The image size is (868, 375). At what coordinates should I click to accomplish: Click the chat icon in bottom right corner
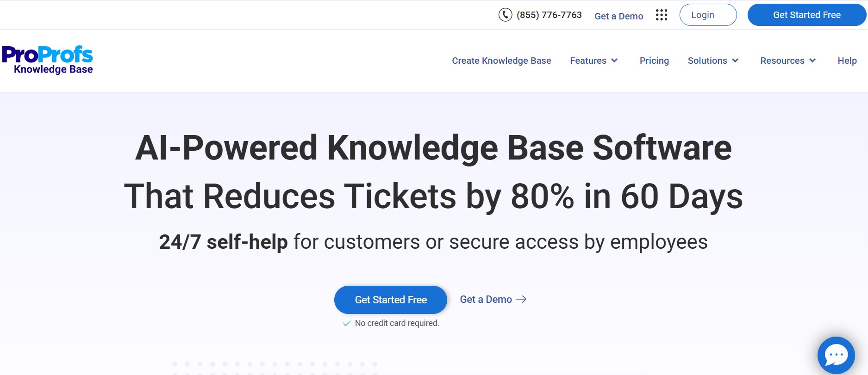836,354
